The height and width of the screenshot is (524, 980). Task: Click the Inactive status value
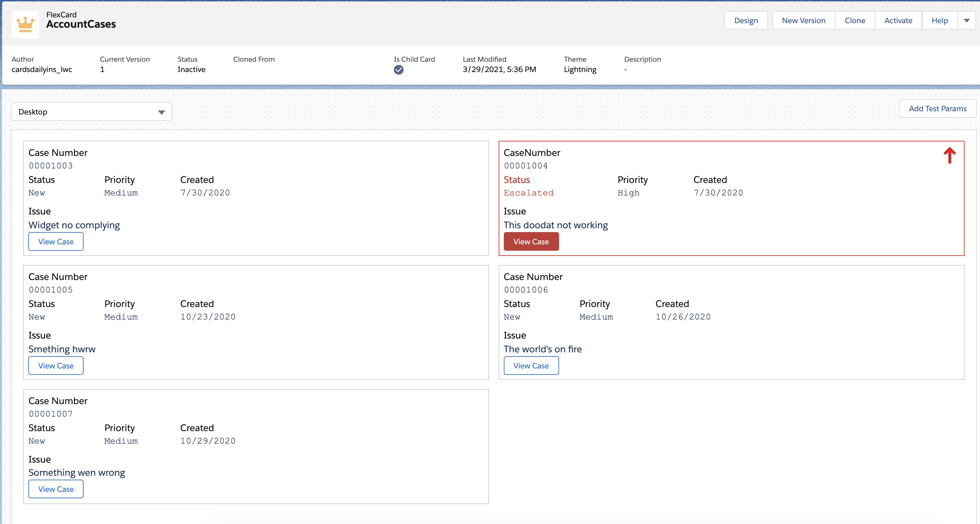pos(192,70)
